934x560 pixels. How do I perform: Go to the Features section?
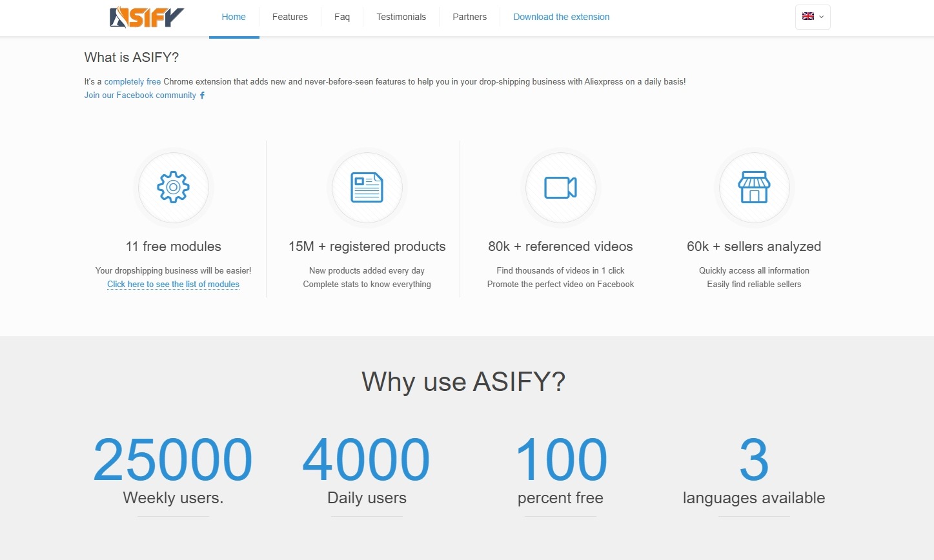pos(290,17)
